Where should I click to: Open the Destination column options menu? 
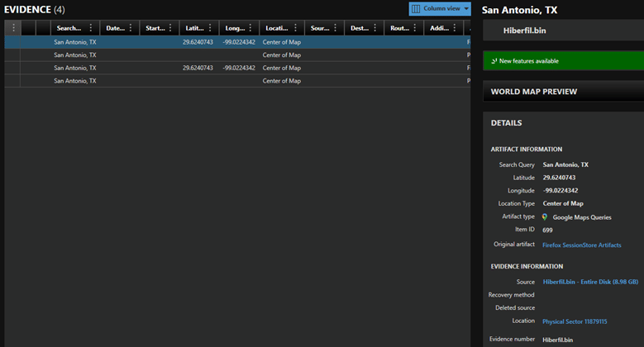pos(374,28)
